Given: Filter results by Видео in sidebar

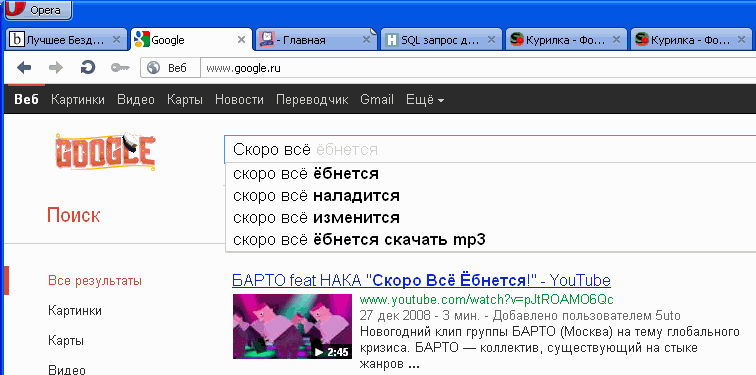Looking at the screenshot, I should [67, 370].
